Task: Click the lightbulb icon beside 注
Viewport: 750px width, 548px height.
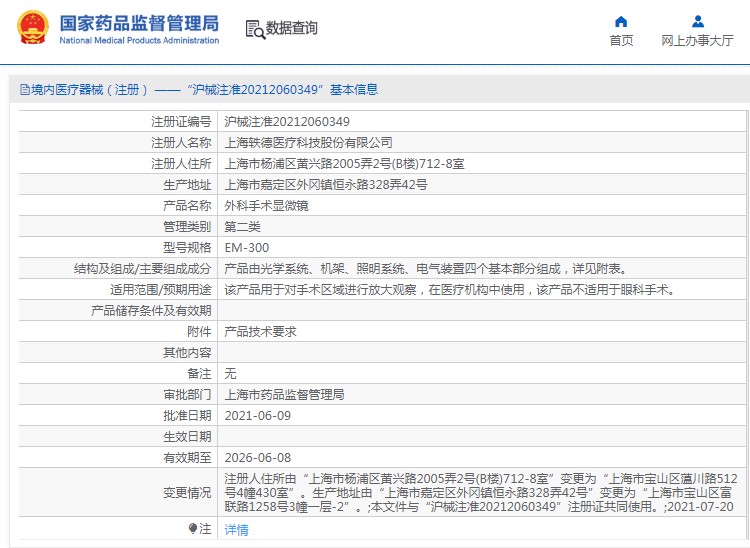Action: coord(192,528)
